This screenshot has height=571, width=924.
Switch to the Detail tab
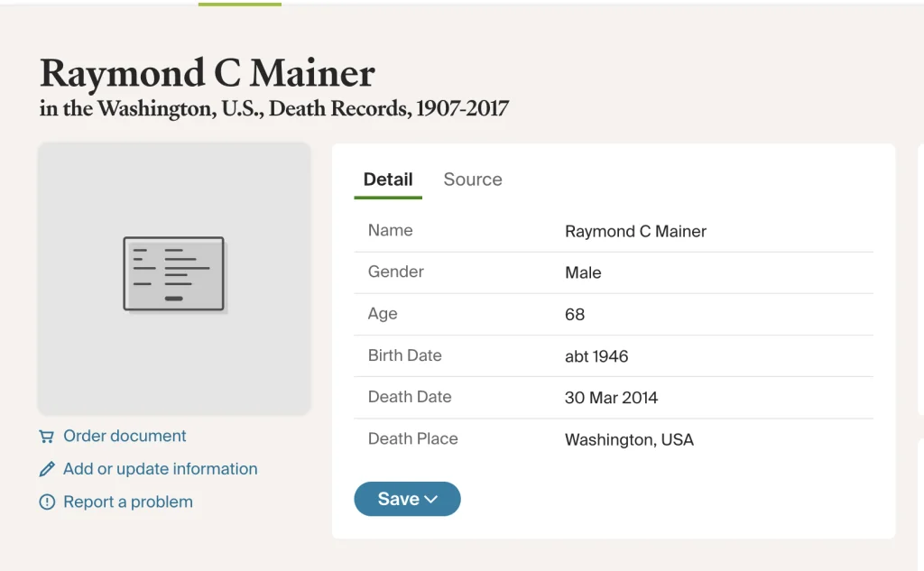coord(388,180)
